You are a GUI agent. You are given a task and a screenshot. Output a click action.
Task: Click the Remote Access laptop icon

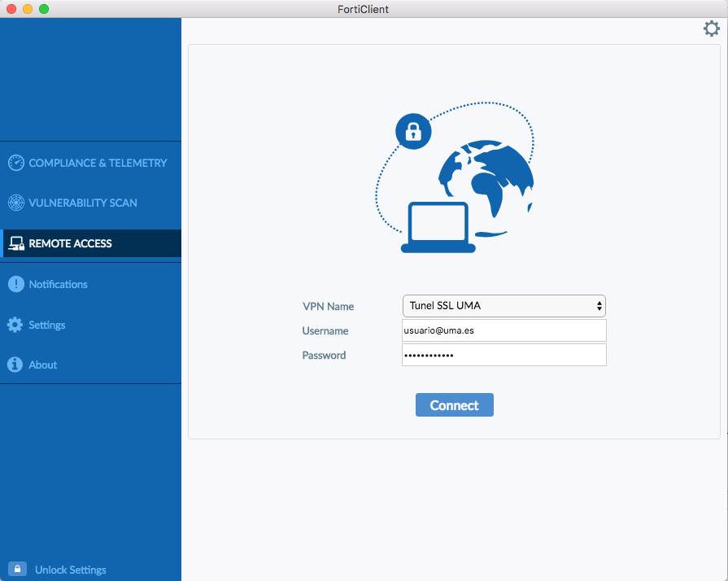(x=16, y=243)
